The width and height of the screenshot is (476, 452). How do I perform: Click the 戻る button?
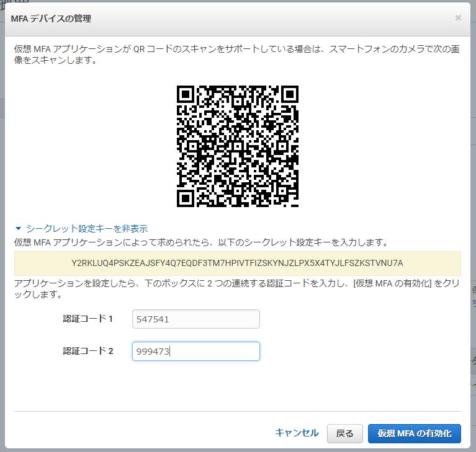[345, 433]
